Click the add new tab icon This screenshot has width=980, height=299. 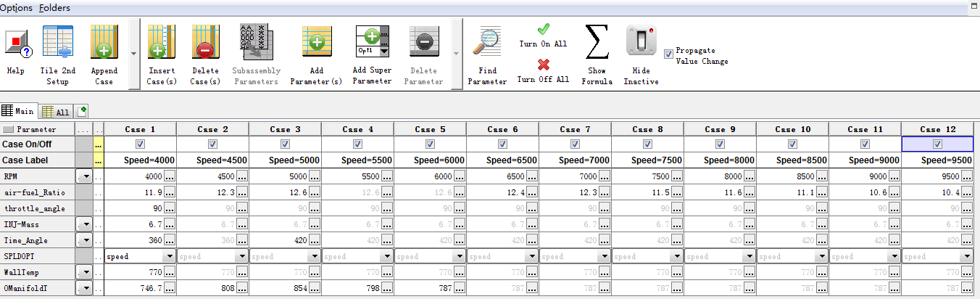(x=82, y=111)
